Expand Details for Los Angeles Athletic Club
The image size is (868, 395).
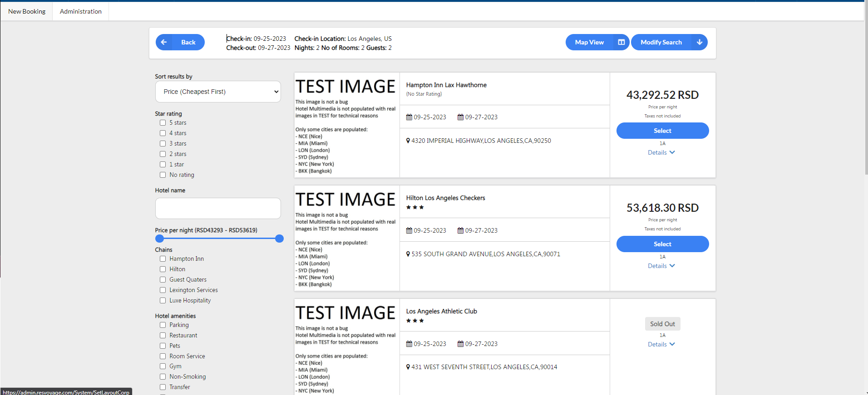pyautogui.click(x=661, y=344)
